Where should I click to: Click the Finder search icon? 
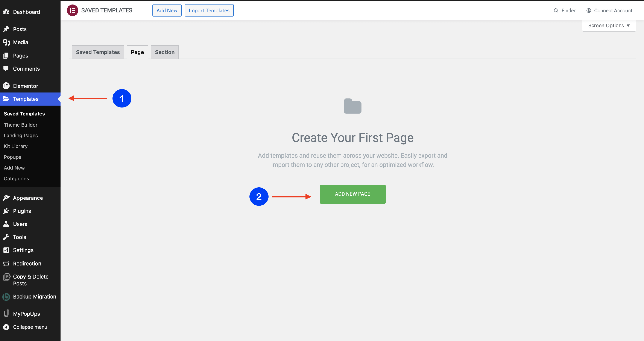pos(556,11)
